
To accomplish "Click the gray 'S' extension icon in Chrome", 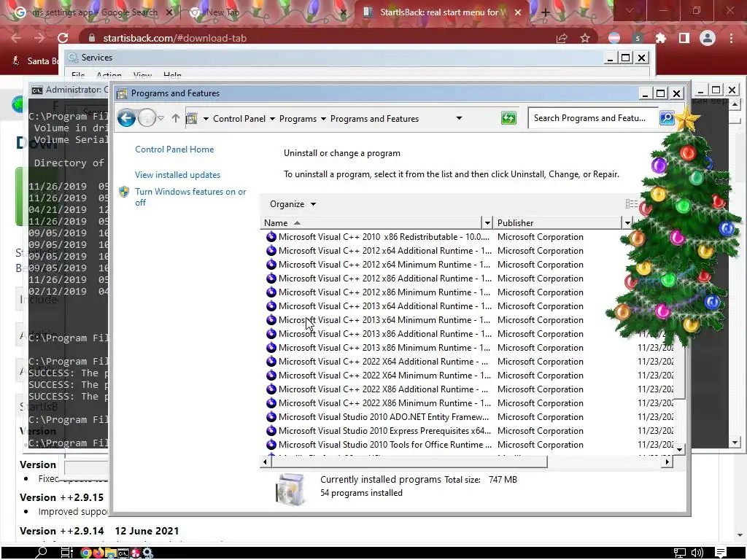I will (x=638, y=38).
